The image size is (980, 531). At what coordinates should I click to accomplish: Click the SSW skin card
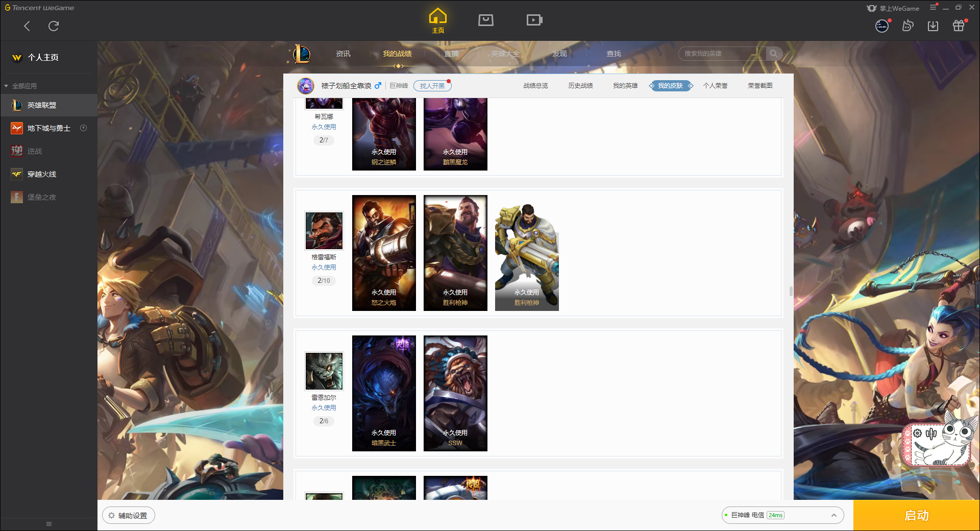pos(455,393)
